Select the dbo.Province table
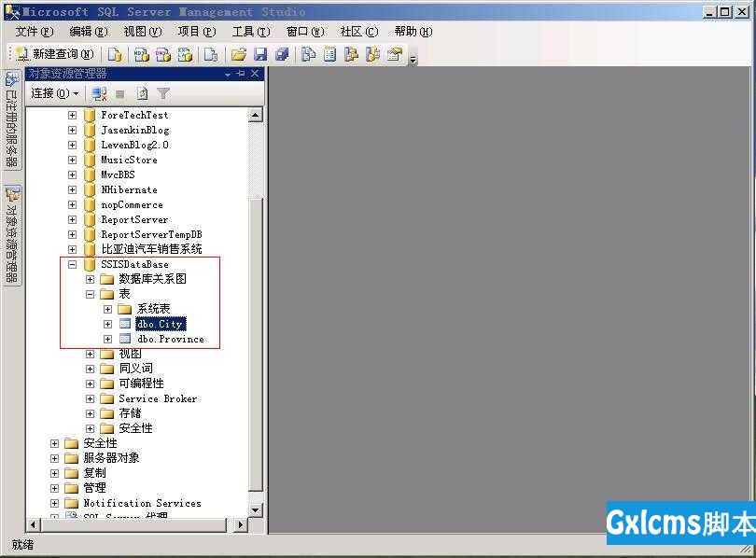756x558 pixels. pos(171,340)
